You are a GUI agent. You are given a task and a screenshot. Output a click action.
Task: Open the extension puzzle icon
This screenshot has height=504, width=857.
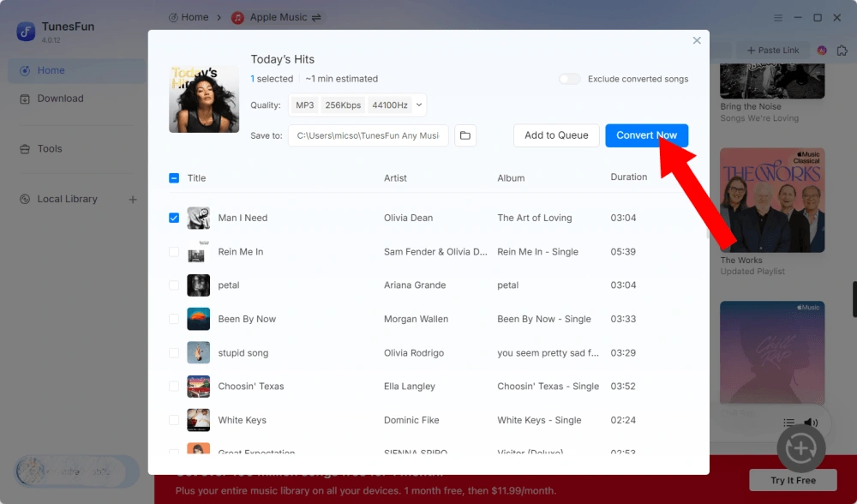pos(842,51)
